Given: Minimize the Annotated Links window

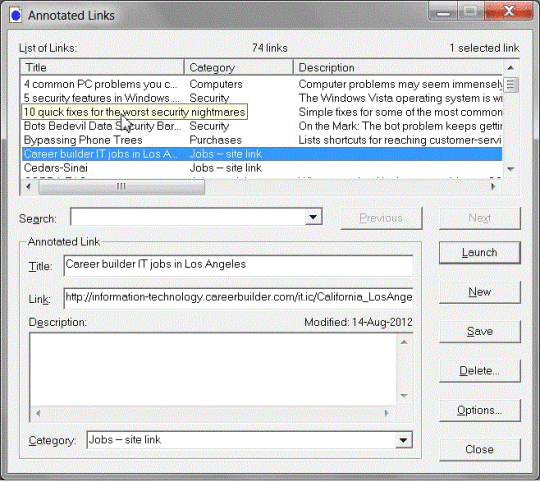Looking at the screenshot, I should point(443,13).
